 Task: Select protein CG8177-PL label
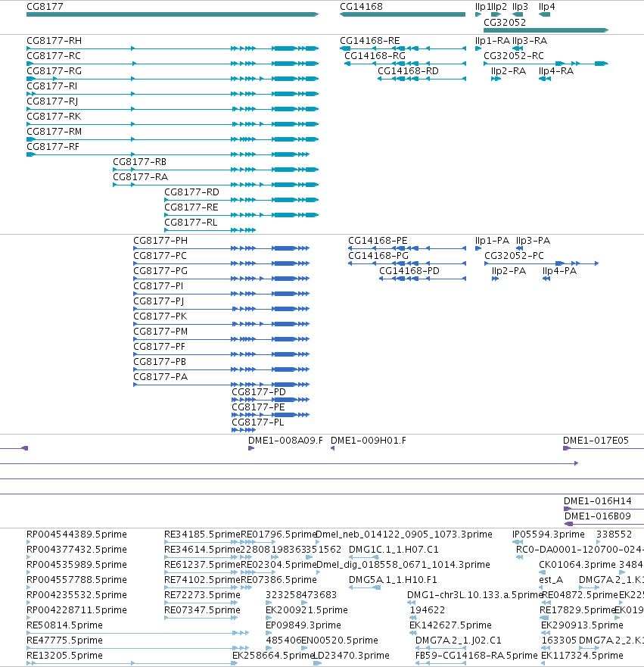[257, 422]
